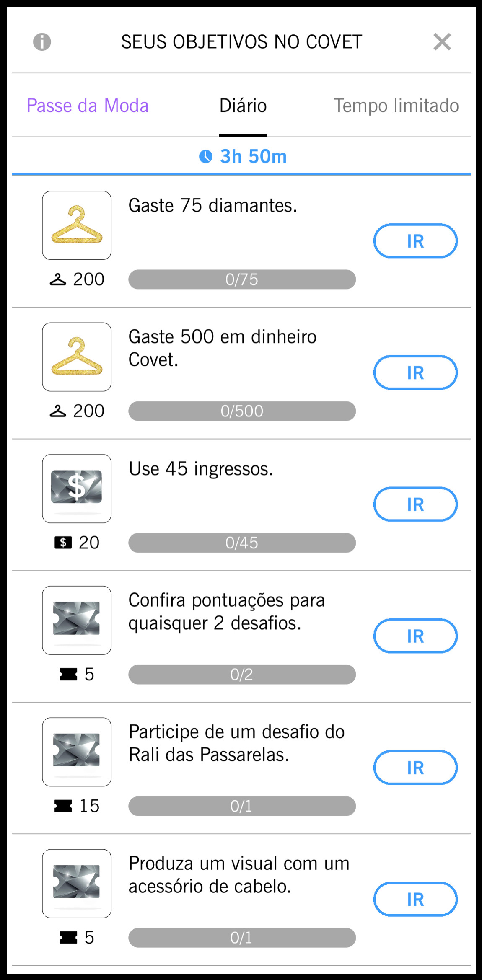
Task: Tap ticket reward icon for acessório de cabelo
Action: point(77,883)
